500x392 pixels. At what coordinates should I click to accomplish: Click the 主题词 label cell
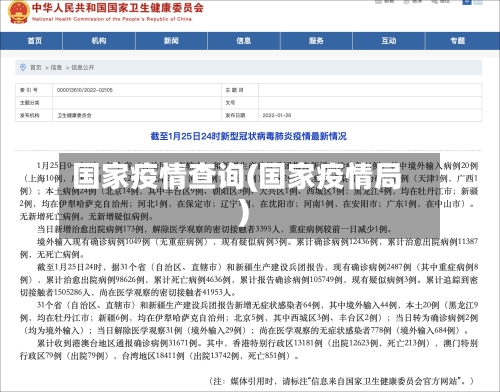(x=240, y=90)
